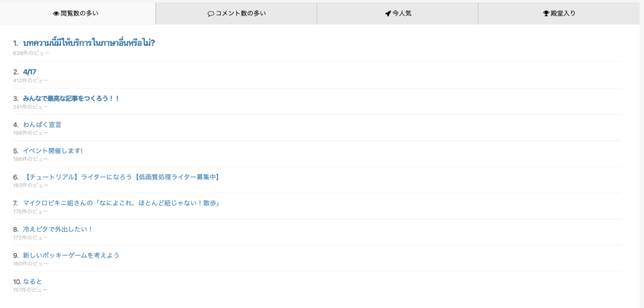Click the trophy icon beside 殿堂入り
This screenshot has height=308, width=644.
(x=546, y=13)
